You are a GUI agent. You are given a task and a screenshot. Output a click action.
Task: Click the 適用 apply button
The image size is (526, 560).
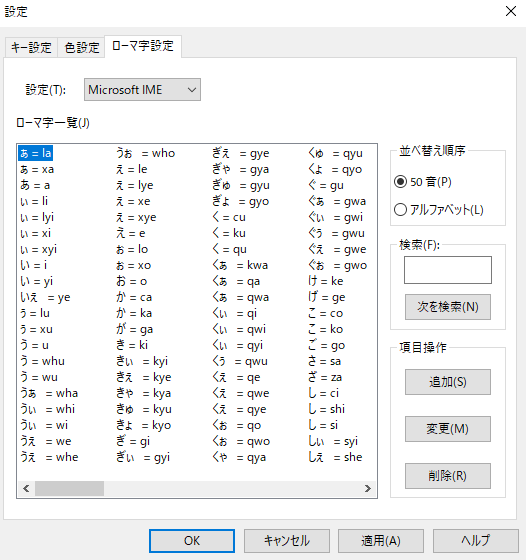pos(381,541)
